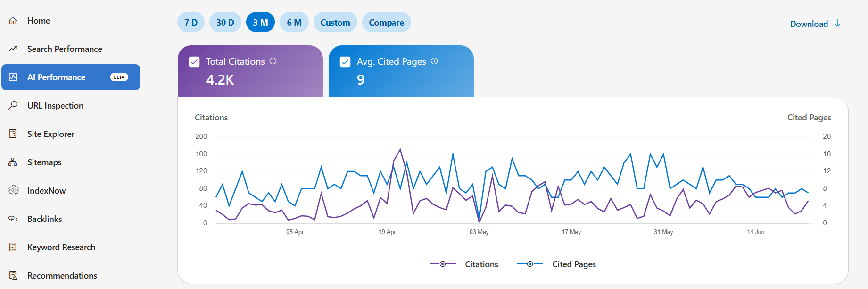This screenshot has width=868, height=289.
Task: Click the IndexNow gear icon
Action: pos(13,190)
